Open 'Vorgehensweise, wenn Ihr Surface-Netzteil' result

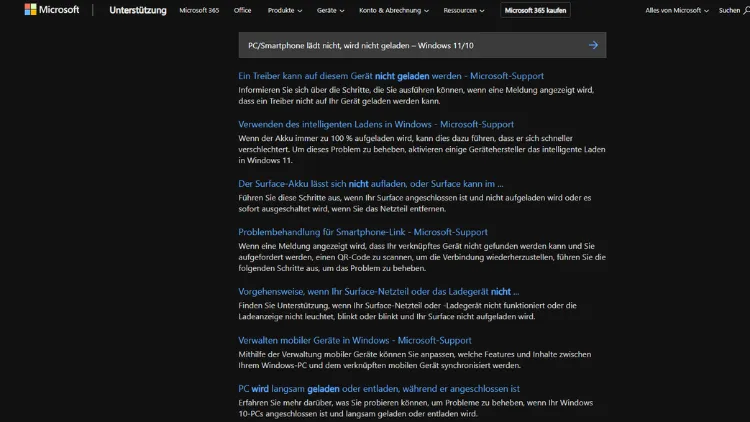pyautogui.click(x=378, y=291)
